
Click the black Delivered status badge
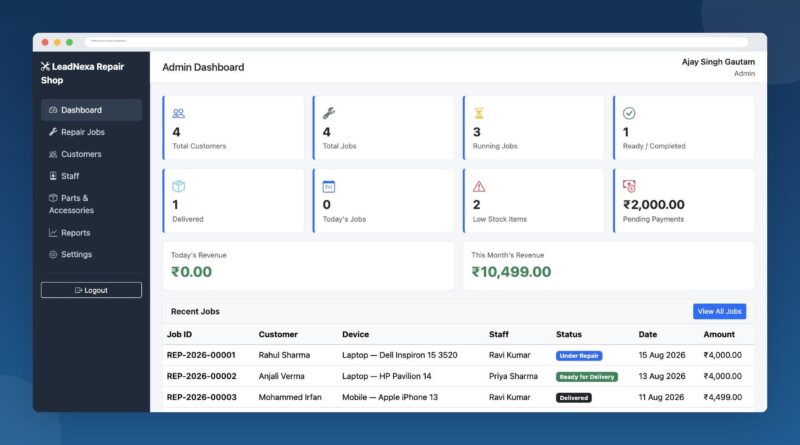[573, 398]
